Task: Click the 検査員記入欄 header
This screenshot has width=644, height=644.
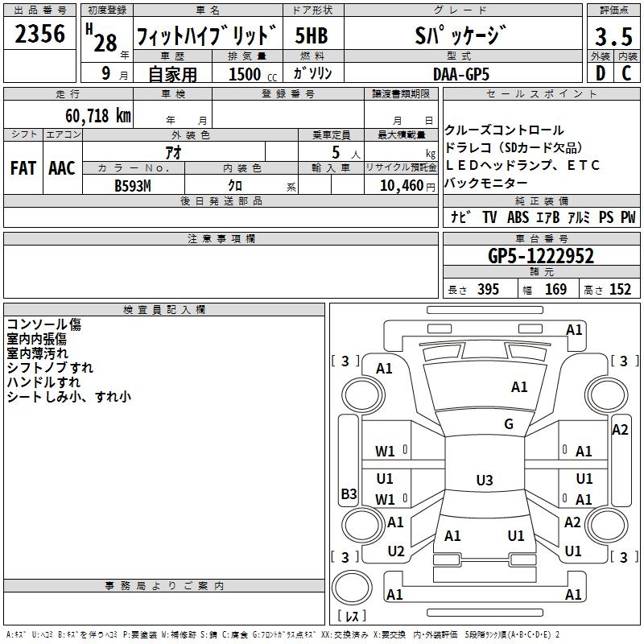Action: 164,310
